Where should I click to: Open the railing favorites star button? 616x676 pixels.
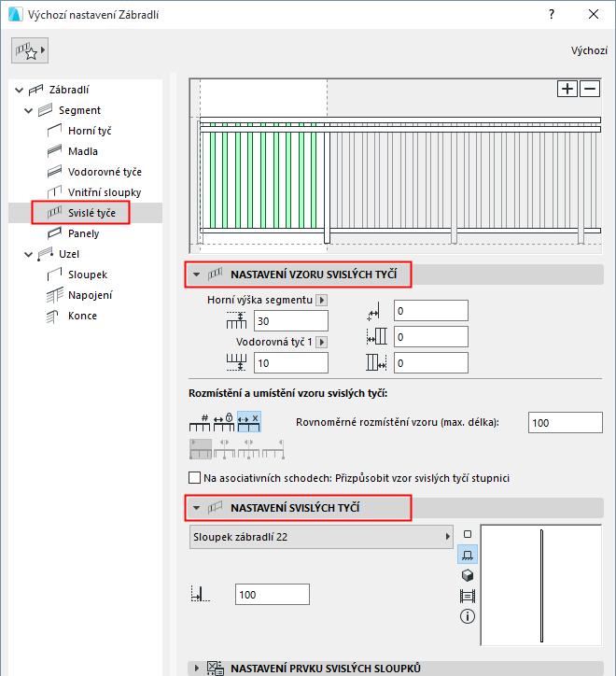click(x=29, y=50)
